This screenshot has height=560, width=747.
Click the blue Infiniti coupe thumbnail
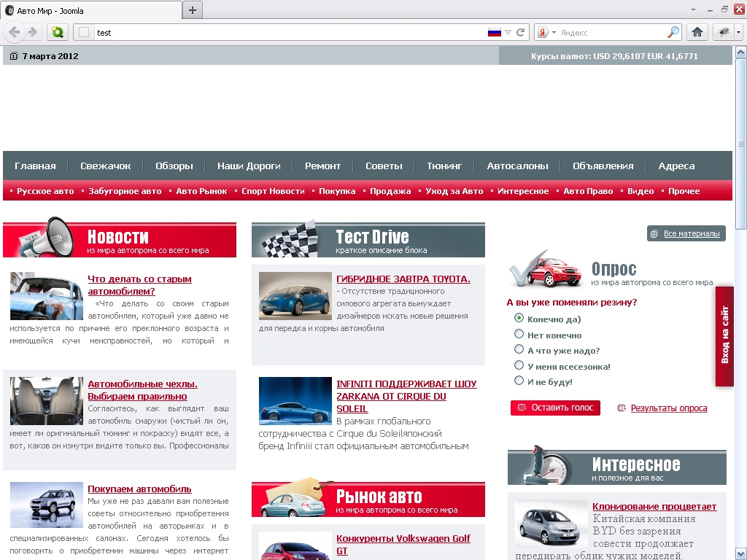pos(295,400)
